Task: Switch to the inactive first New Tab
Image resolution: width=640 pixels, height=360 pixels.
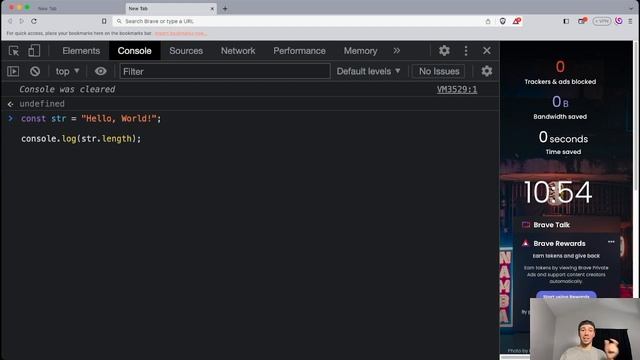Action: pos(78,9)
